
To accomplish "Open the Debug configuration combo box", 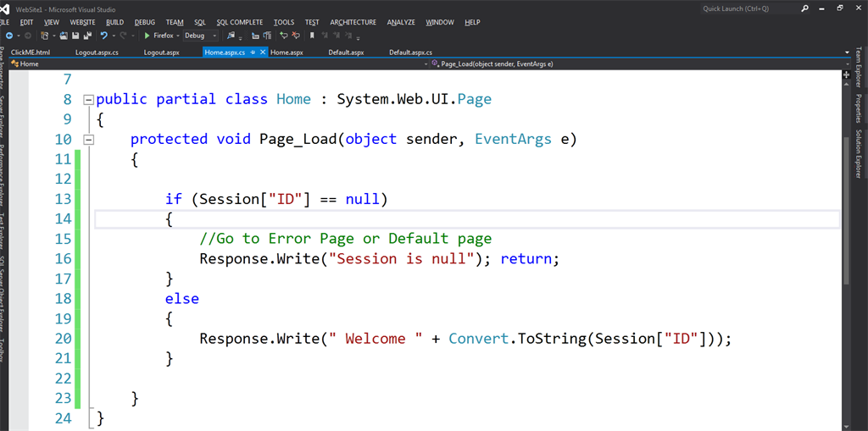I will [201, 36].
